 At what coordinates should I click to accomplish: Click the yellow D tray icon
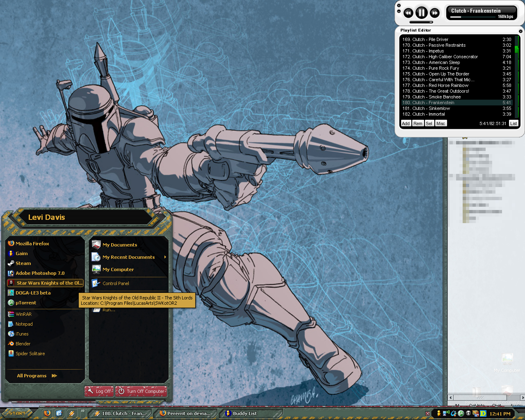click(483, 413)
